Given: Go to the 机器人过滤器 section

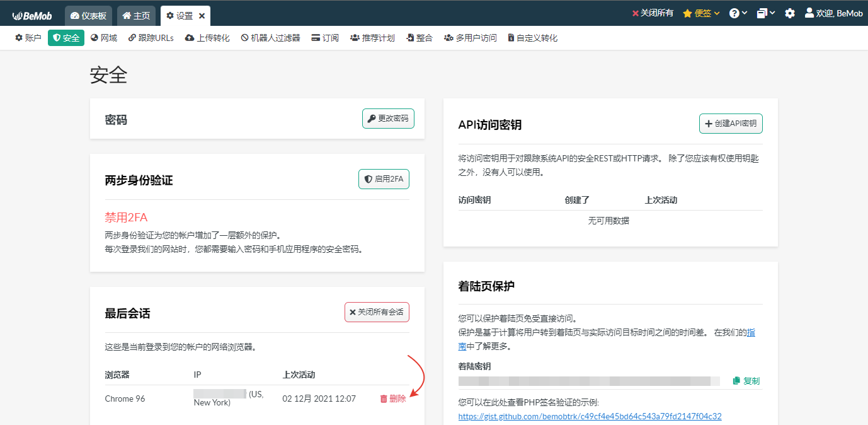Looking at the screenshot, I should (x=270, y=38).
